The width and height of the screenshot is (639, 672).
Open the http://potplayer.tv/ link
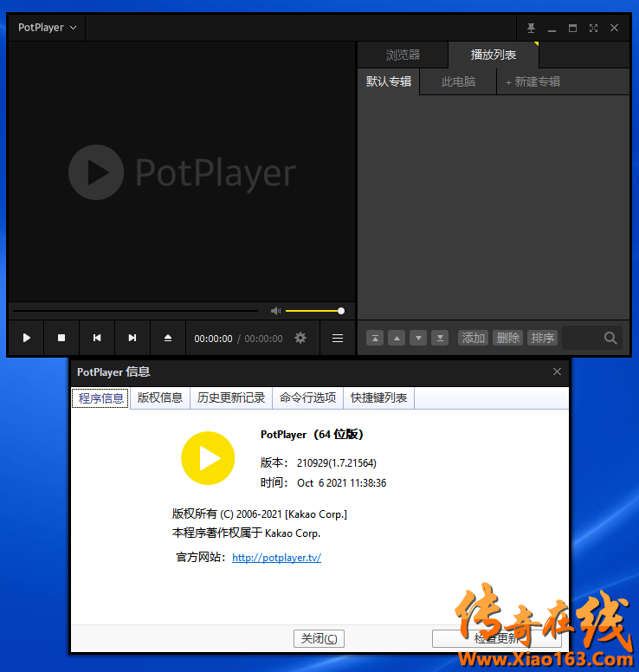coord(276,558)
